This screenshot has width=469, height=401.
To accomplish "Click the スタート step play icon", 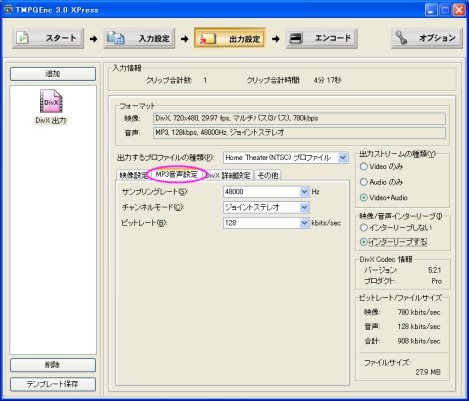I will 23,38.
